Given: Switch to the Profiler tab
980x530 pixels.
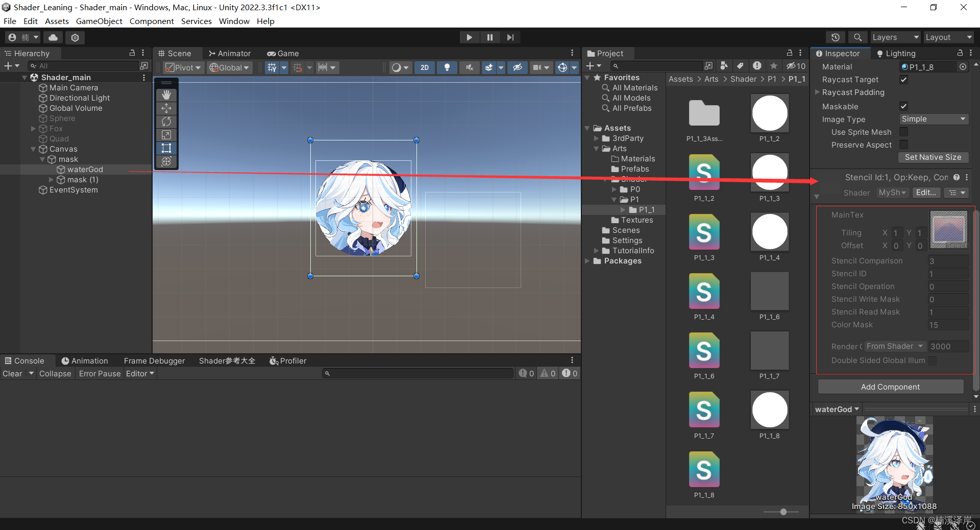Looking at the screenshot, I should pos(288,361).
